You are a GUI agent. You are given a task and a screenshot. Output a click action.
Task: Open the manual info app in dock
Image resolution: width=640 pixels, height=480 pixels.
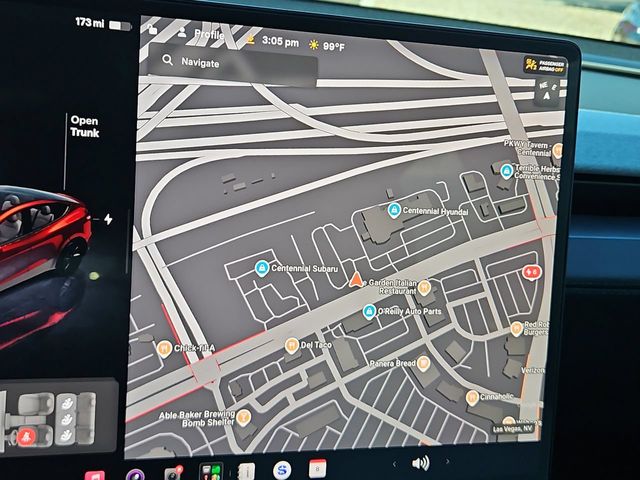coord(246,471)
